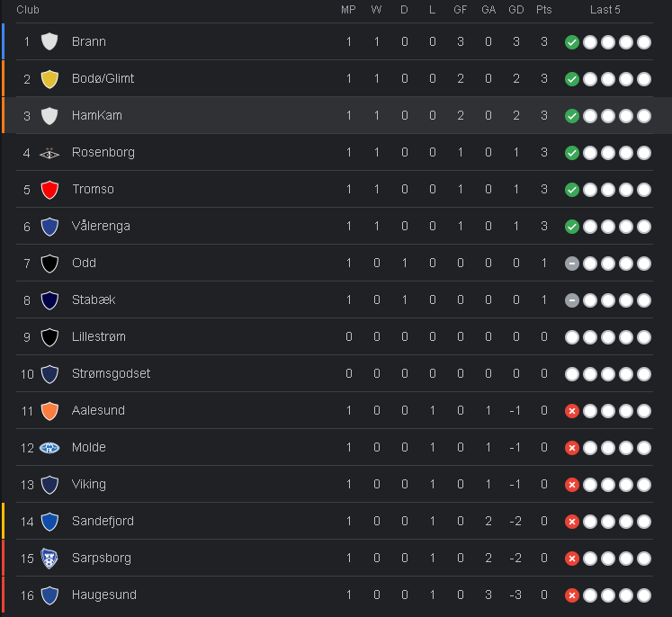The height and width of the screenshot is (617, 672).
Task: Click the Sandefjord blue crest icon
Action: click(49, 522)
